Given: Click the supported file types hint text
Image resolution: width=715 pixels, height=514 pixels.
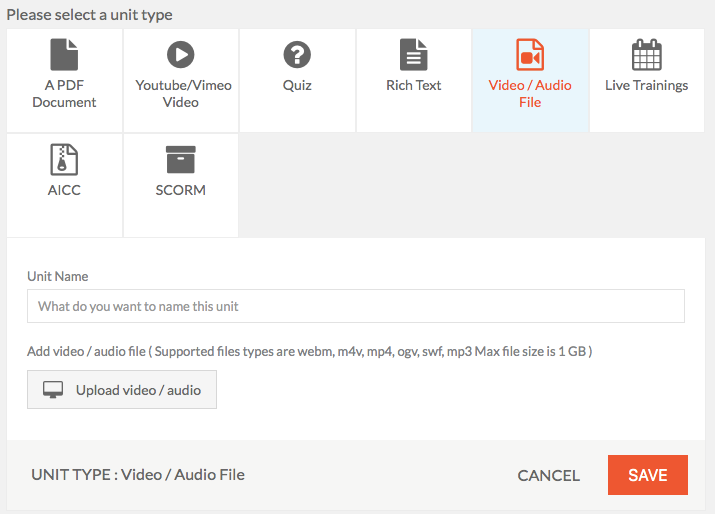Looking at the screenshot, I should point(310,352).
